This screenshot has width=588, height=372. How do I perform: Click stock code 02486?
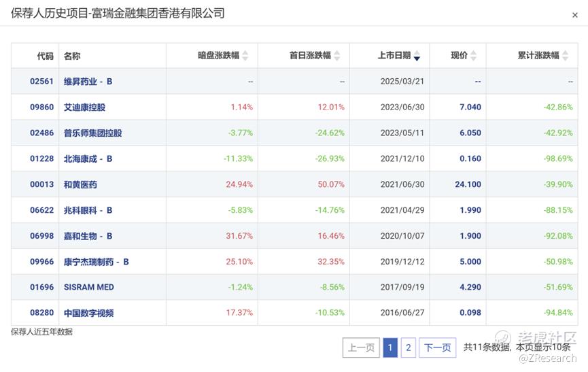(41, 133)
